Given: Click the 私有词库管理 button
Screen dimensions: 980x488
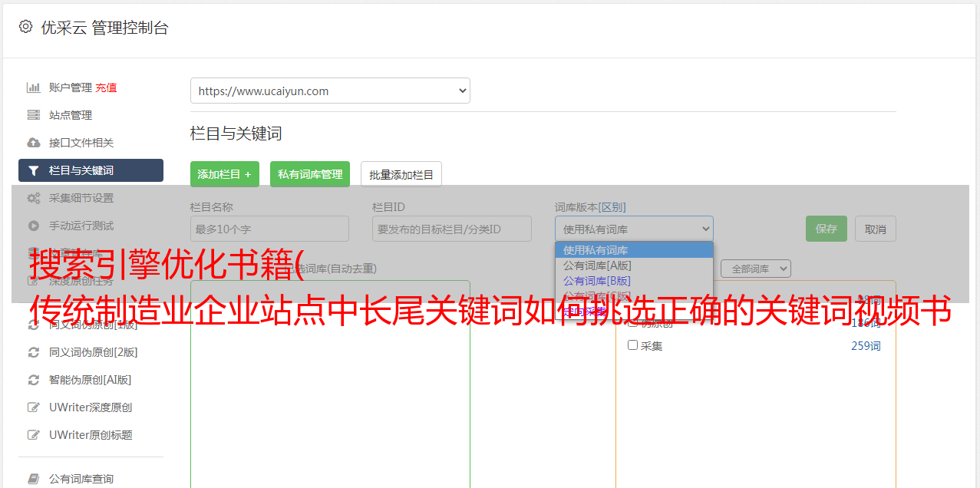Looking at the screenshot, I should (x=310, y=174).
